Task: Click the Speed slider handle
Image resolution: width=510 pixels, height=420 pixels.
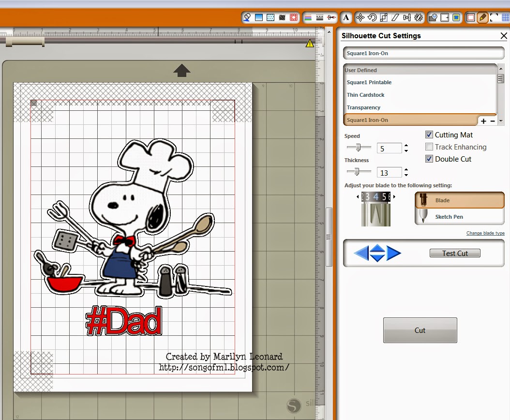Action: tap(358, 148)
